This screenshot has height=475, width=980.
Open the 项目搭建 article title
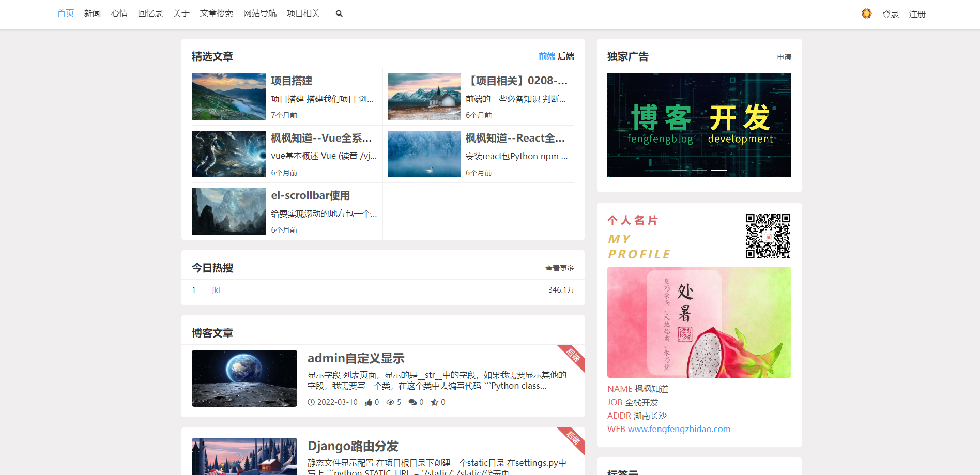[292, 81]
